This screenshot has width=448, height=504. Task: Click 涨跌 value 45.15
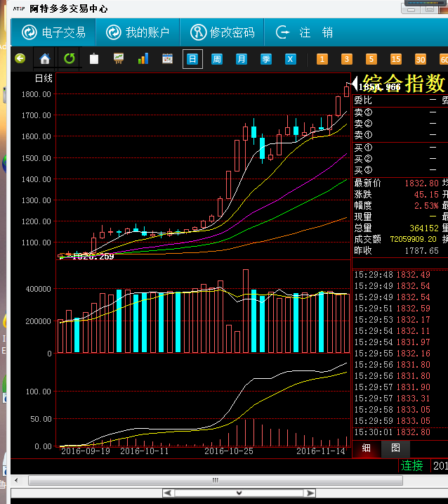click(x=426, y=195)
